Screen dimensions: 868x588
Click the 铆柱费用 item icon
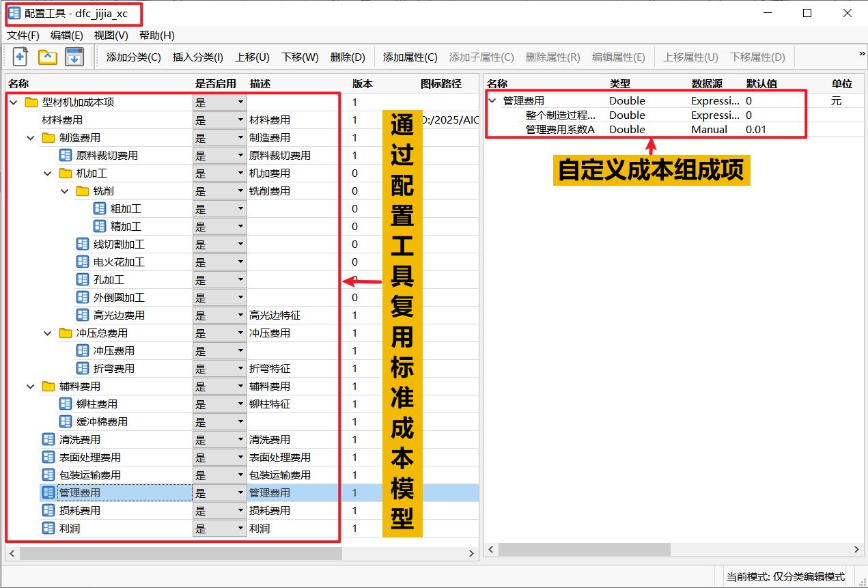pos(66,404)
